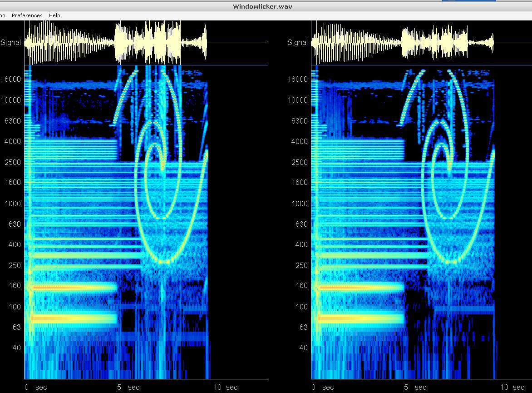Image resolution: width=532 pixels, height=393 pixels.
Task: Click the 6300 frequency label in left panel
Action: click(x=13, y=121)
